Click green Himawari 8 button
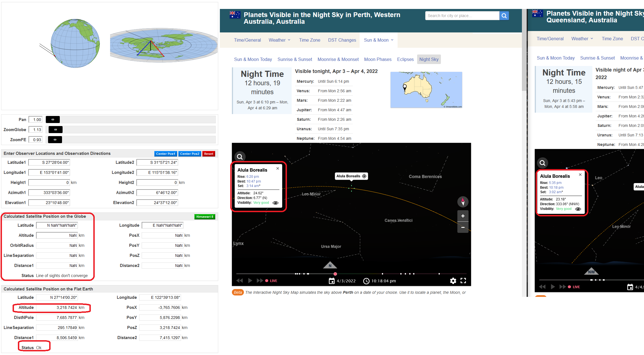The image size is (644, 355). click(205, 217)
